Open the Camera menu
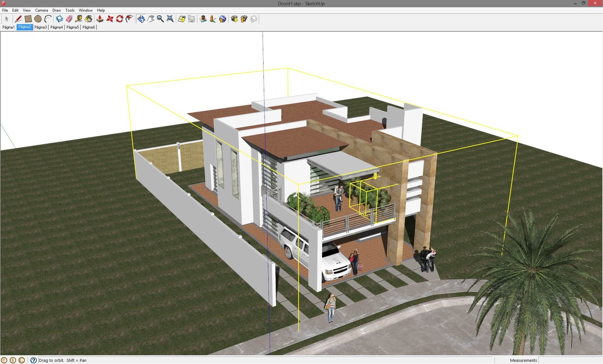Image resolution: width=603 pixels, height=364 pixels. point(41,10)
